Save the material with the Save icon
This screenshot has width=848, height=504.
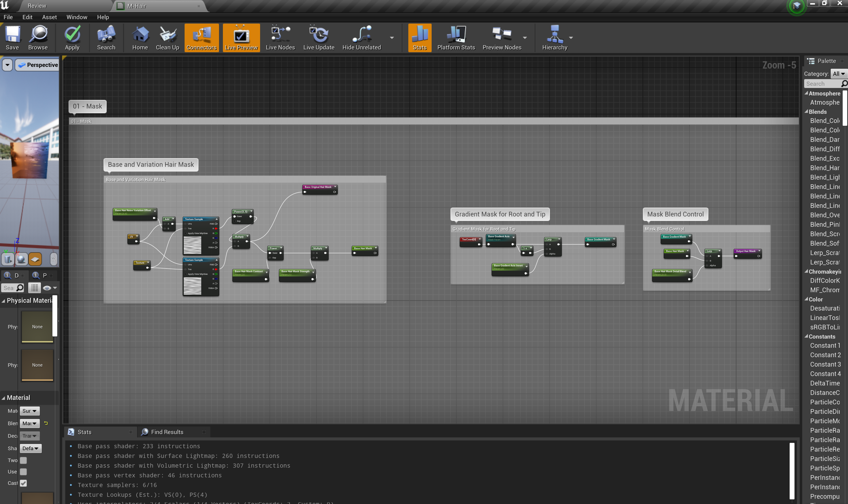coord(12,38)
